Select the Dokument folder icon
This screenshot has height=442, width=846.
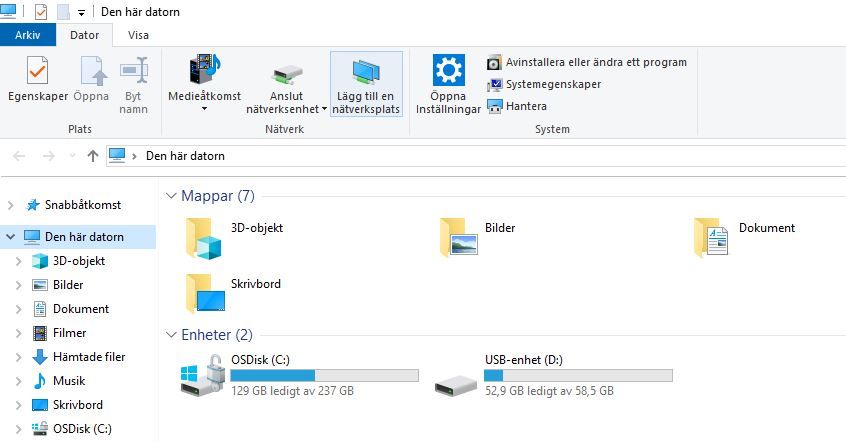(711, 237)
